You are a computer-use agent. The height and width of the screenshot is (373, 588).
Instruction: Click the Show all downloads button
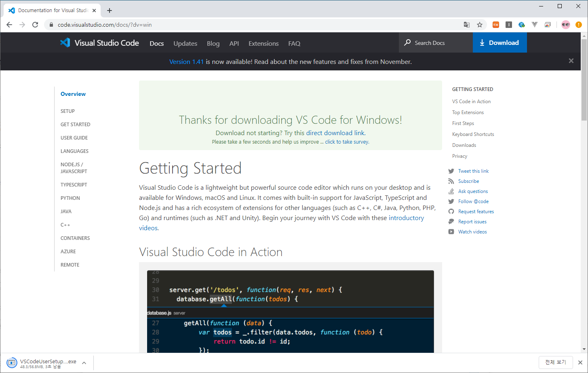pyautogui.click(x=556, y=362)
